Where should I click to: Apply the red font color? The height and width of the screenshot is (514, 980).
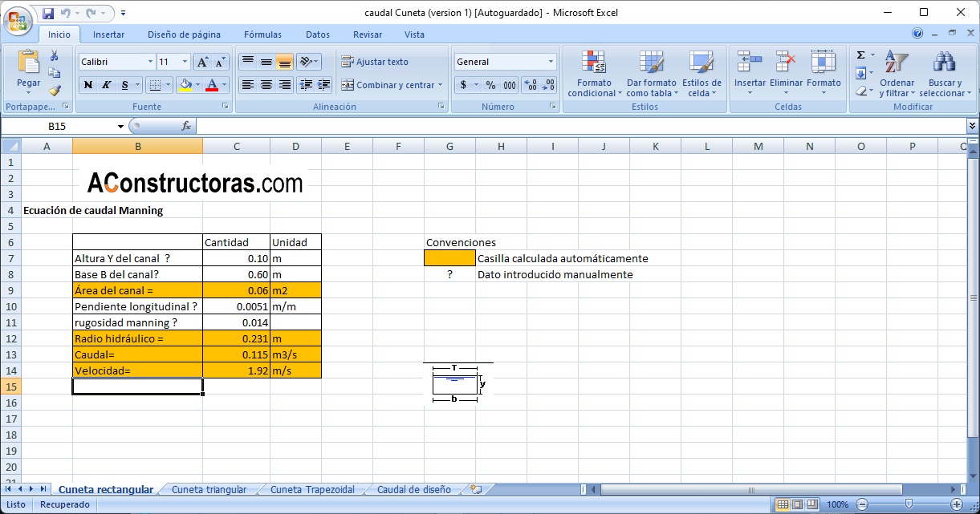(212, 85)
